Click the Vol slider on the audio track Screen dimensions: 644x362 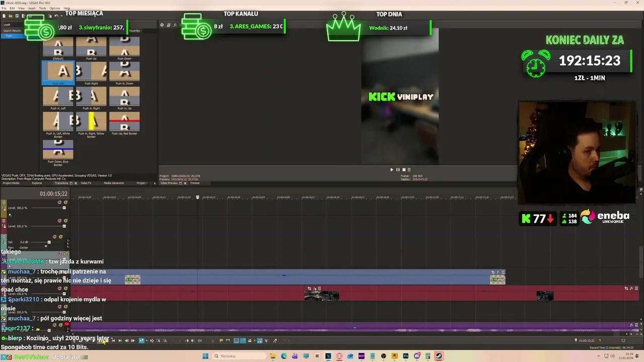pos(46,242)
